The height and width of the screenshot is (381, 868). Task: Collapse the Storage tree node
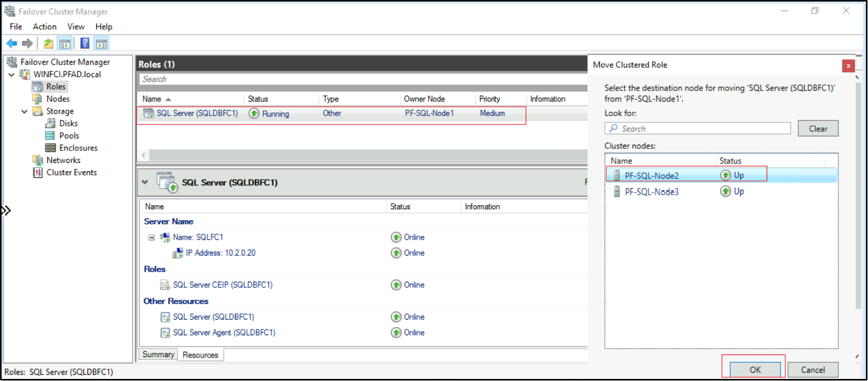(24, 111)
